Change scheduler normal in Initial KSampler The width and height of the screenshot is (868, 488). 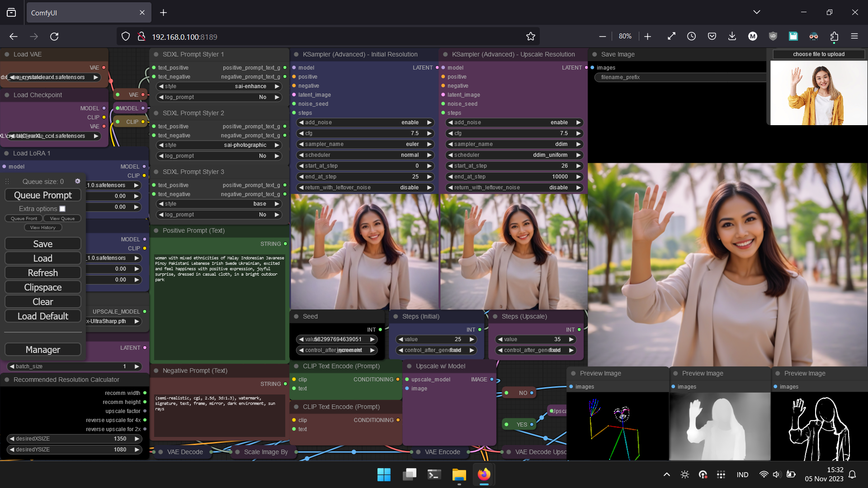(365, 155)
